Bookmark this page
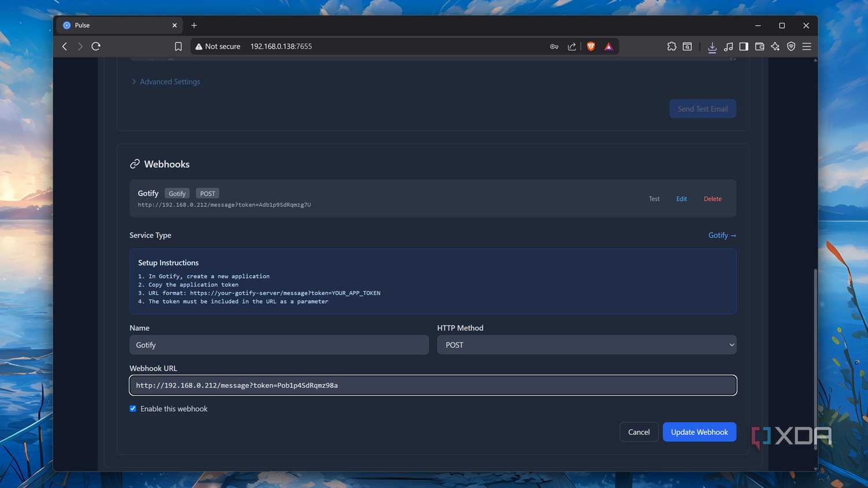Viewport: 868px width, 488px height. (x=178, y=46)
